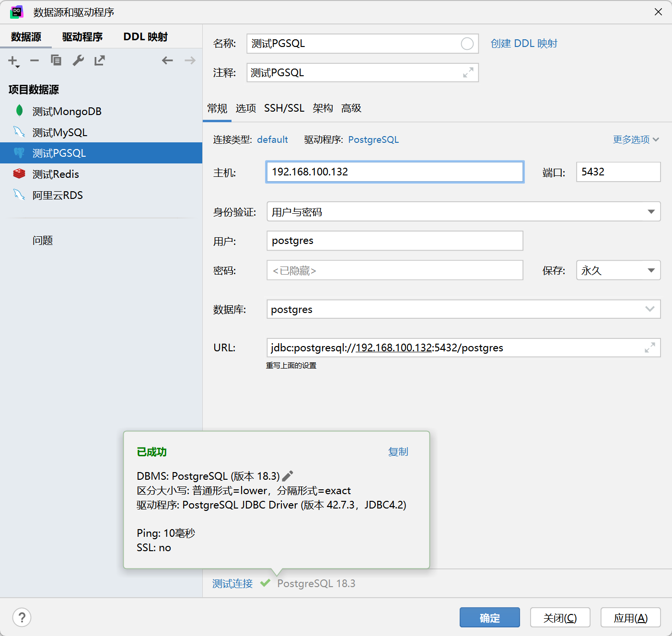This screenshot has width=672, height=636.
Task: Click 复制 link in success popup
Action: click(398, 451)
